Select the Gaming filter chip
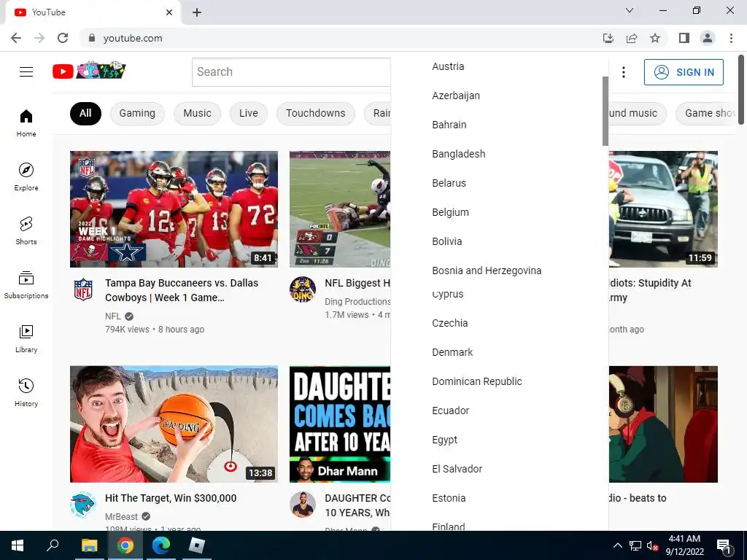Viewport: 747px width, 560px height. point(137,113)
